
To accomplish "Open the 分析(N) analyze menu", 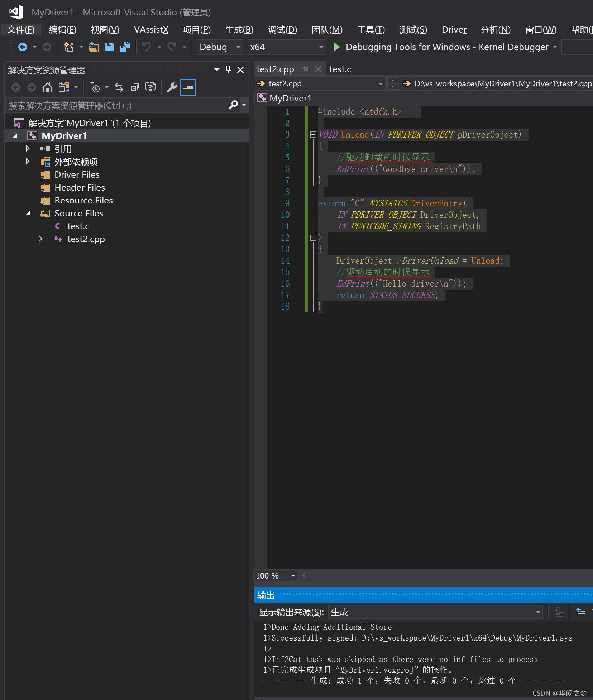I will tap(496, 30).
